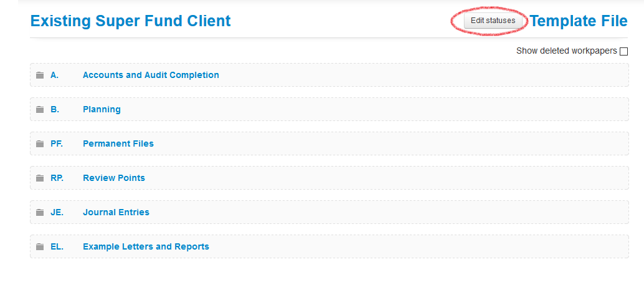
Task: Select the section code label A.
Action: point(55,75)
